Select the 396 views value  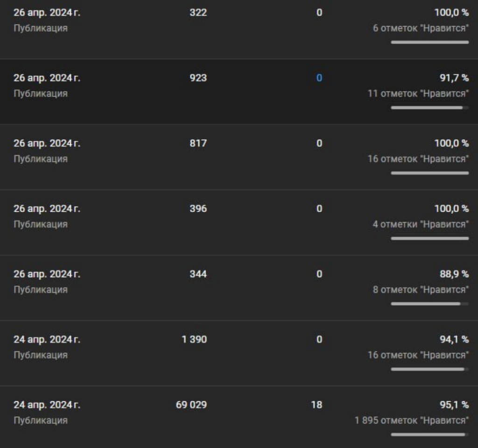coord(198,208)
